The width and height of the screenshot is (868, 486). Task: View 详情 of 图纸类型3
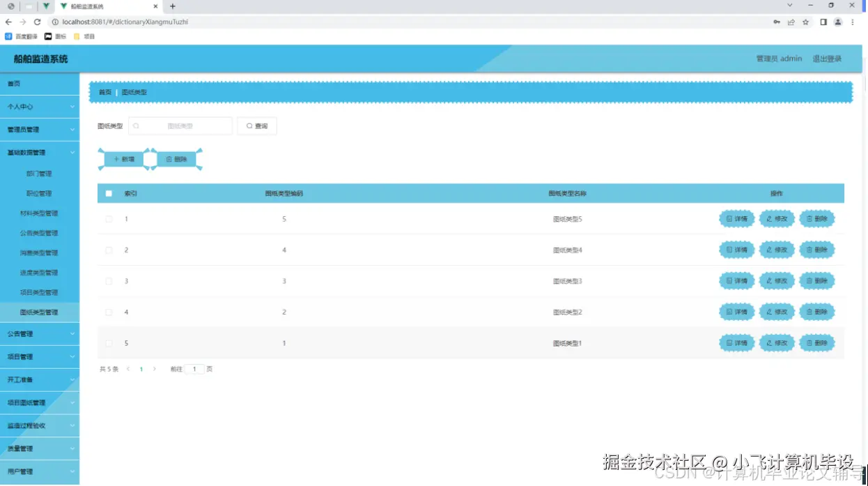737,281
